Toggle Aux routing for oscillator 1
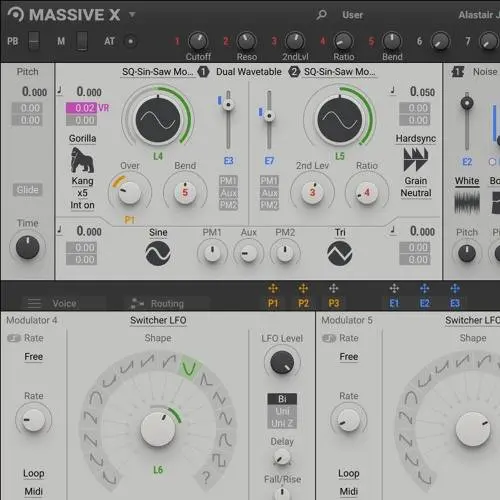The image size is (500, 500). (x=228, y=193)
